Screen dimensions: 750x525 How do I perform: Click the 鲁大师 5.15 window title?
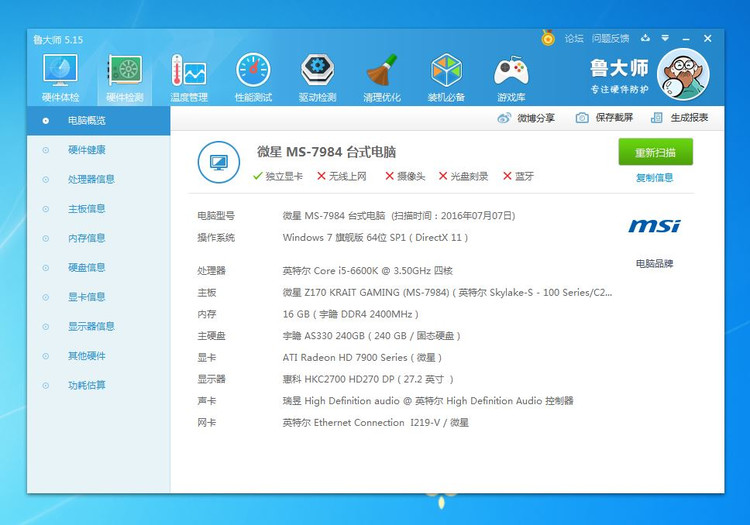pos(58,40)
